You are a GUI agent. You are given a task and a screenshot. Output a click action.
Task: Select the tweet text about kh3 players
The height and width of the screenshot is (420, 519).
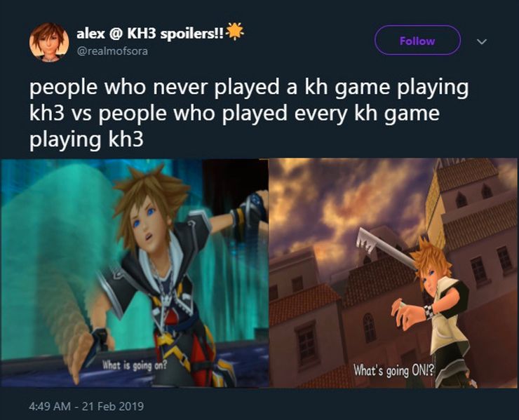click(249, 113)
